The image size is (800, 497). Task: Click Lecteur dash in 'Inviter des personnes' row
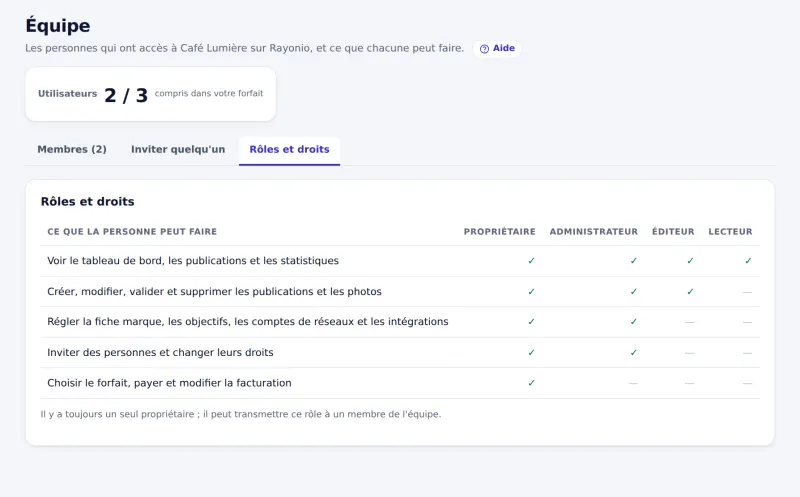point(747,353)
